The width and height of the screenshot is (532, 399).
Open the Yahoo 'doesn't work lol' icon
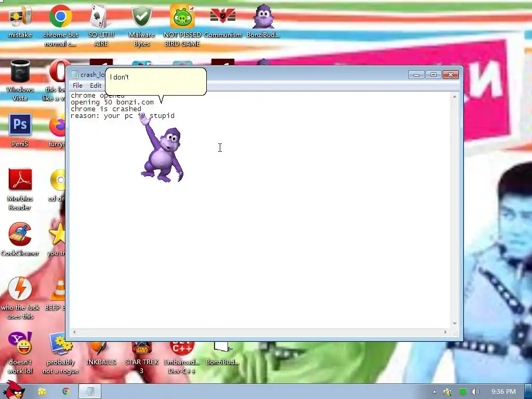pos(20,353)
